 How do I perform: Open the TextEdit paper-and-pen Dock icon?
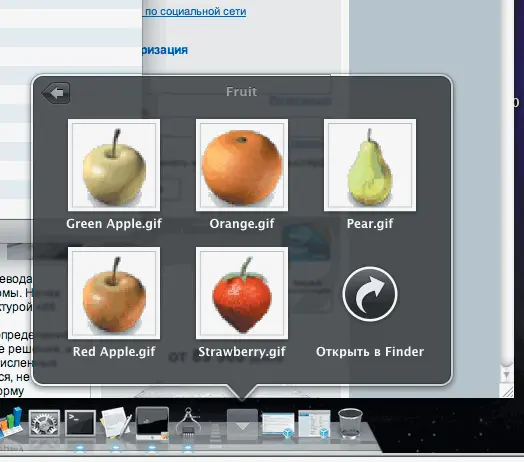[116, 423]
